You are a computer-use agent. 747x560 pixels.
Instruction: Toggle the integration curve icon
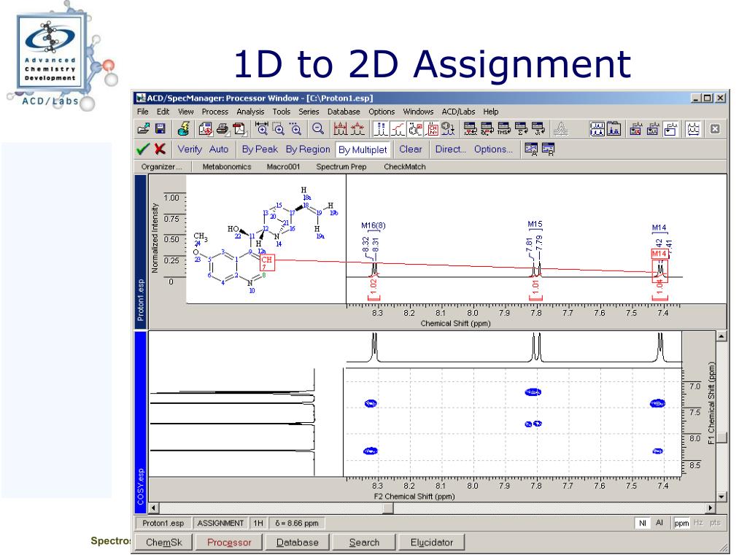coord(398,128)
